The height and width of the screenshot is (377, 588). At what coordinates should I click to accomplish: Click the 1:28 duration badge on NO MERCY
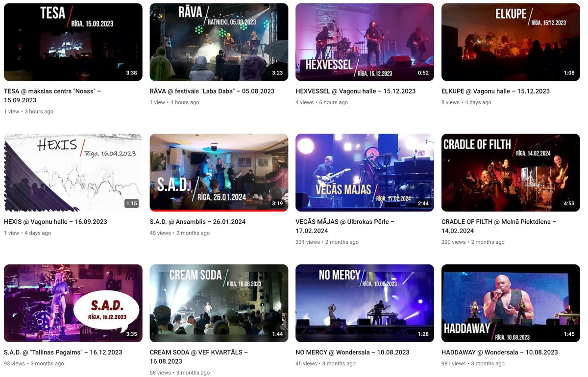click(x=423, y=334)
